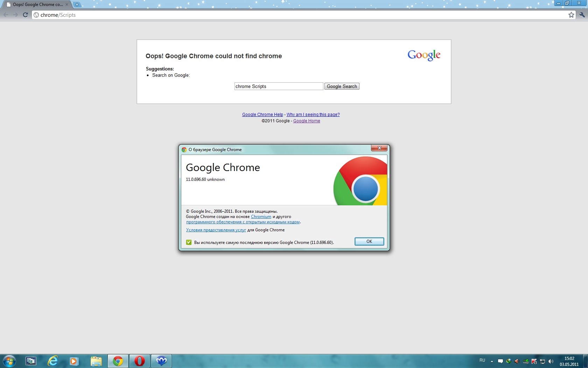This screenshot has width=588, height=368.
Task: Click the Show Desktop strip at taskbar end
Action: coord(586,361)
